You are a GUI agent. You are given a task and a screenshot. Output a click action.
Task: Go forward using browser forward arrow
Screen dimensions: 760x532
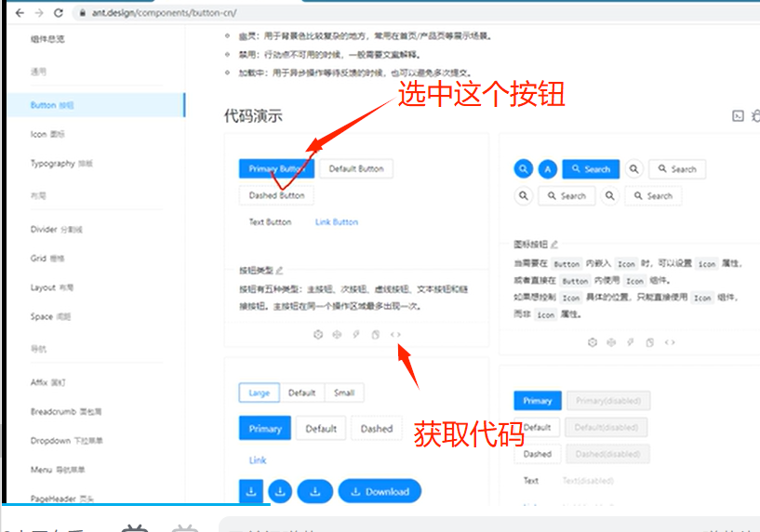pos(39,13)
